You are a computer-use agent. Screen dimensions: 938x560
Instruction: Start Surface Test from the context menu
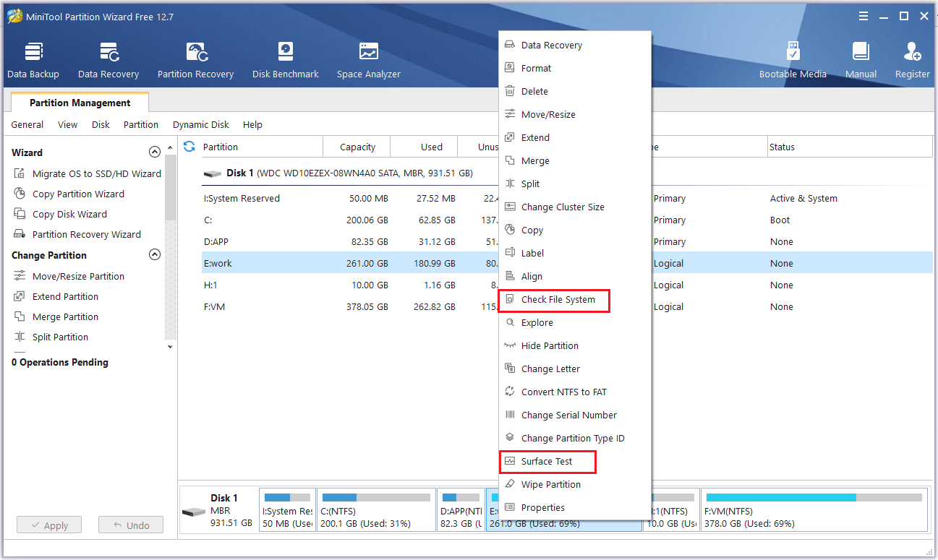576,461
